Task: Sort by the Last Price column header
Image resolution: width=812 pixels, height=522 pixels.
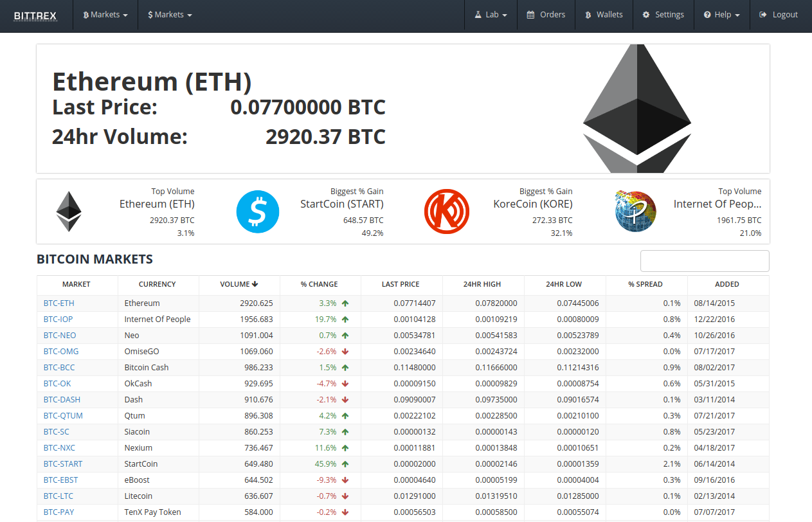Action: point(401,284)
